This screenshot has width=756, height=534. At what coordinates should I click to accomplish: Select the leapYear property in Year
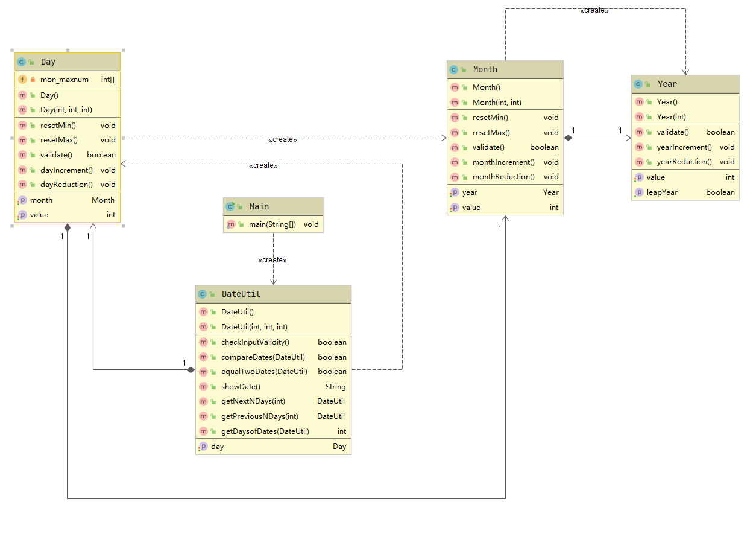tap(685, 192)
